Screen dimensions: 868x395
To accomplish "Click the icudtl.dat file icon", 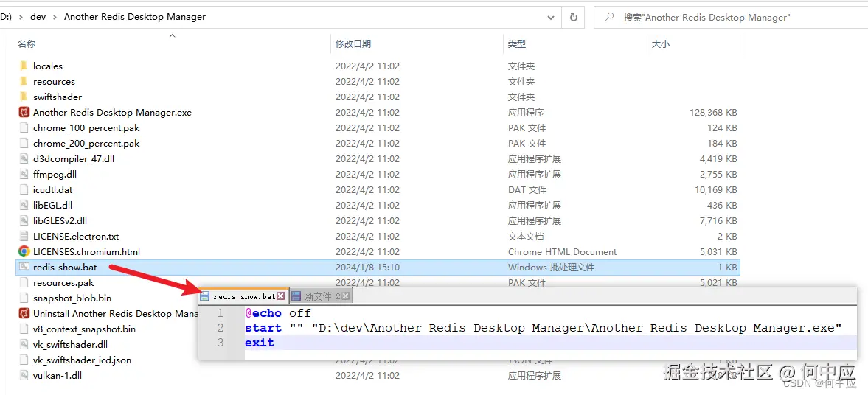I will pyautogui.click(x=24, y=189).
